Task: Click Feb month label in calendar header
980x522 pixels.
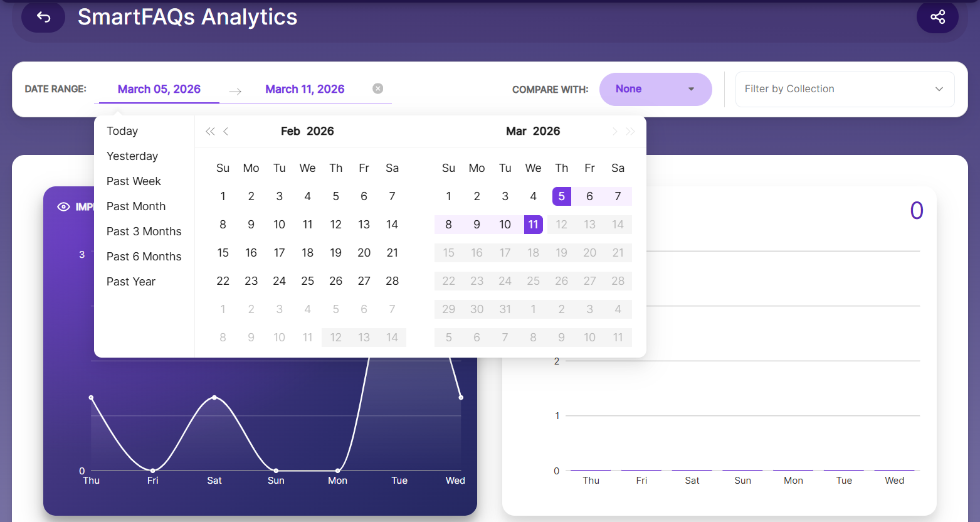Action: (x=290, y=131)
